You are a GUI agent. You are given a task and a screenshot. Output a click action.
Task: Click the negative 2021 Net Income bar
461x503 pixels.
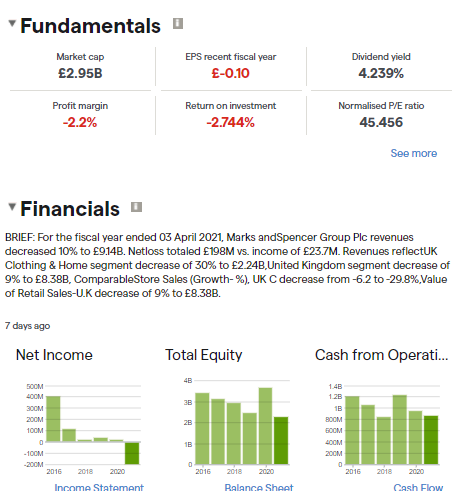point(132,453)
